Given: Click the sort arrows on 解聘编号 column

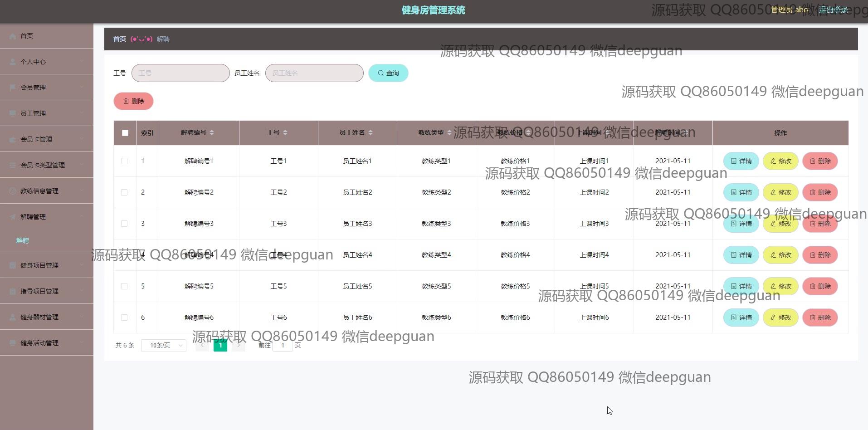Looking at the screenshot, I should tap(212, 132).
